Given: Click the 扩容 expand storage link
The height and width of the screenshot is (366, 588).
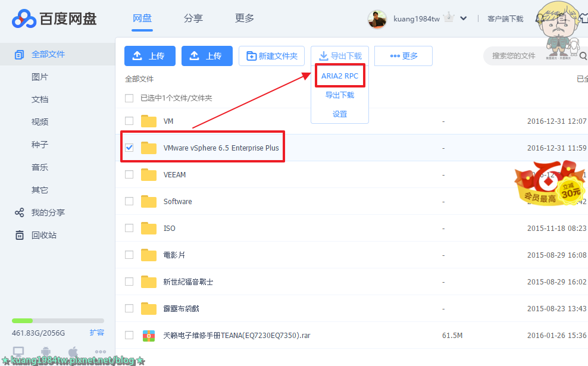Looking at the screenshot, I should [x=97, y=332].
